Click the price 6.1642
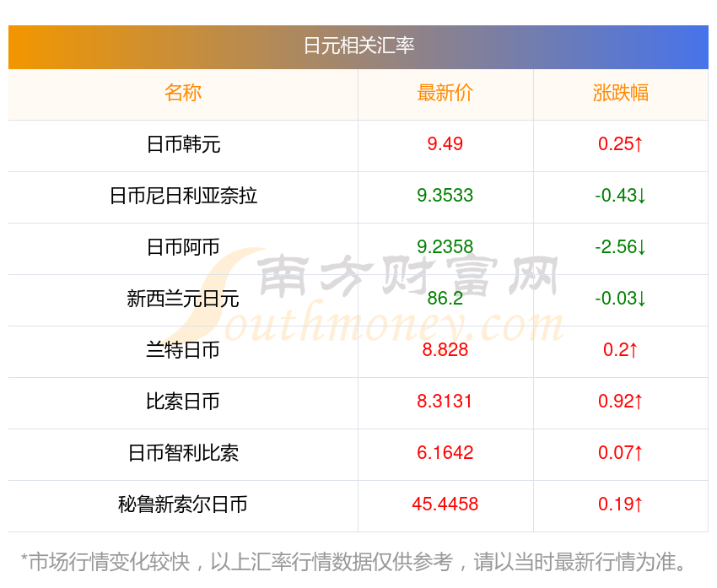717x588 pixels. pyautogui.click(x=445, y=453)
